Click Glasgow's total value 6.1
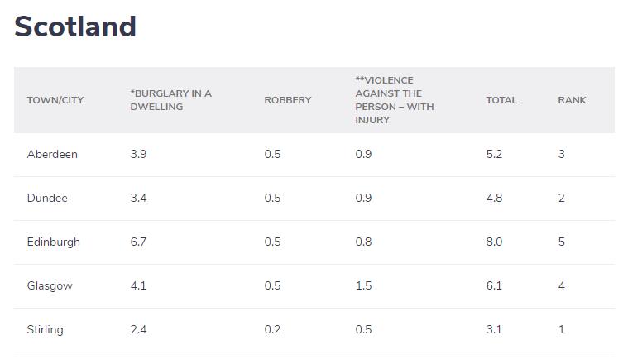 click(x=494, y=286)
